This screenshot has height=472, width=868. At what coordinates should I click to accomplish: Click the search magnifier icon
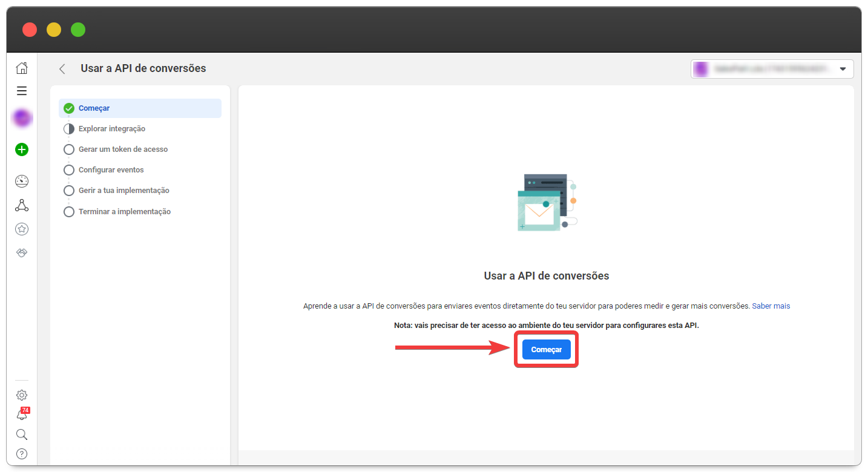(x=22, y=434)
